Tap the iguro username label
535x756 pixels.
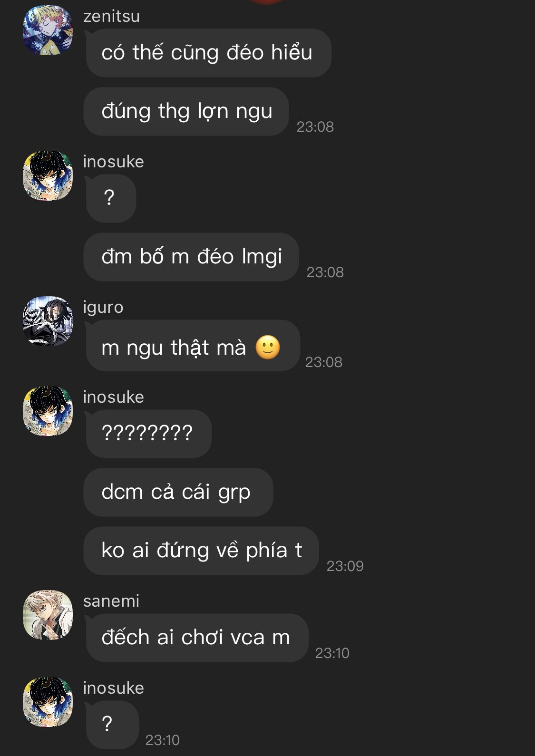click(x=103, y=308)
